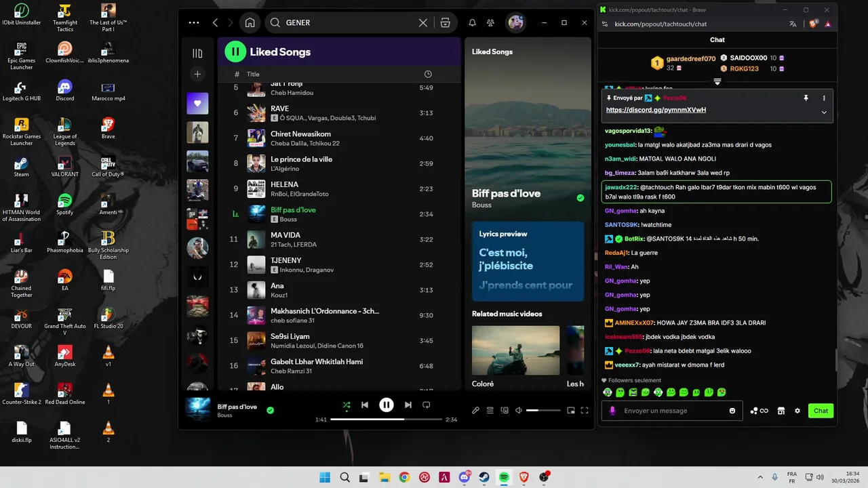
Task: Open the Spotify play queue
Action: tap(490, 410)
